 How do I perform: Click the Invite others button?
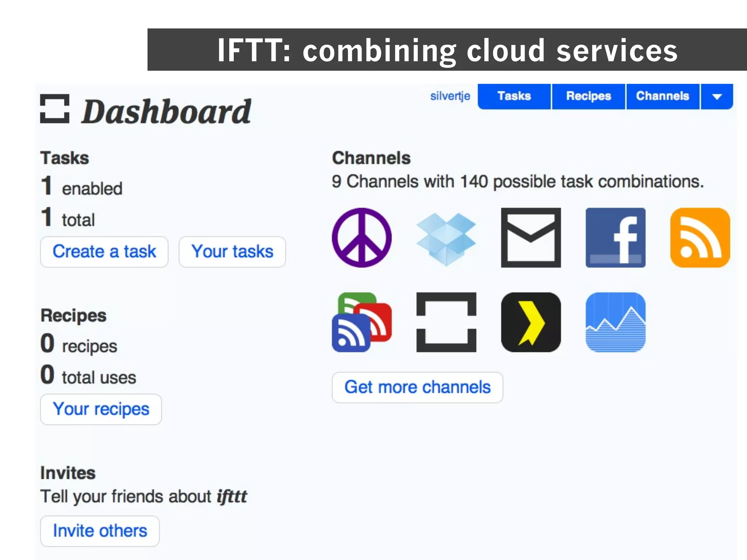coord(100,531)
